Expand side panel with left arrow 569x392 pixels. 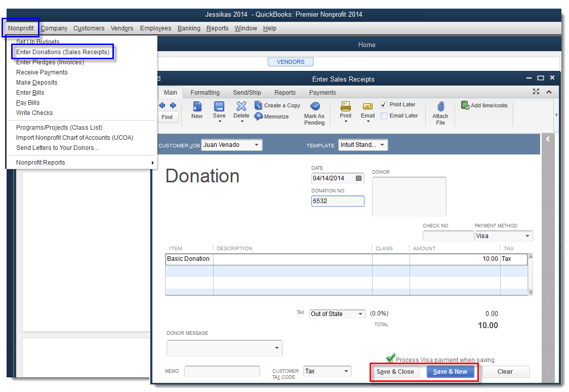(x=548, y=139)
